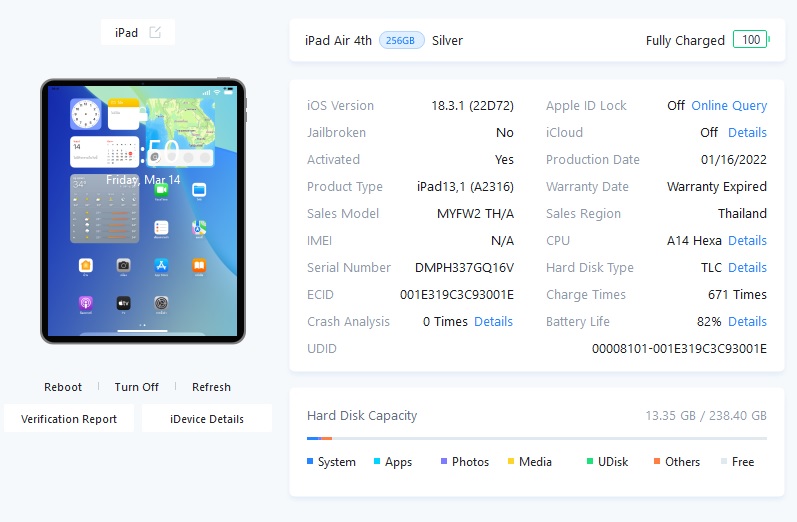797x522 pixels.
Task: Open Crash Analysis Details link
Action: click(493, 321)
